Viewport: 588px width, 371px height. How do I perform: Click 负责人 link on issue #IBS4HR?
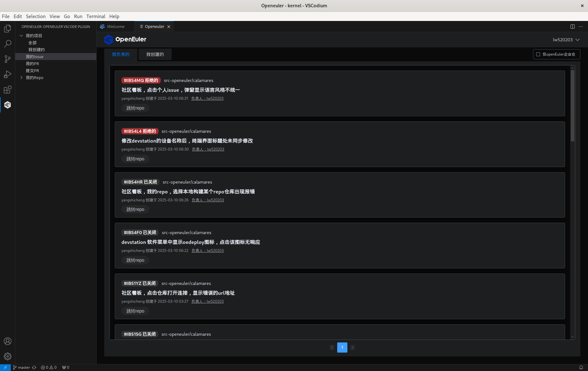(208, 200)
